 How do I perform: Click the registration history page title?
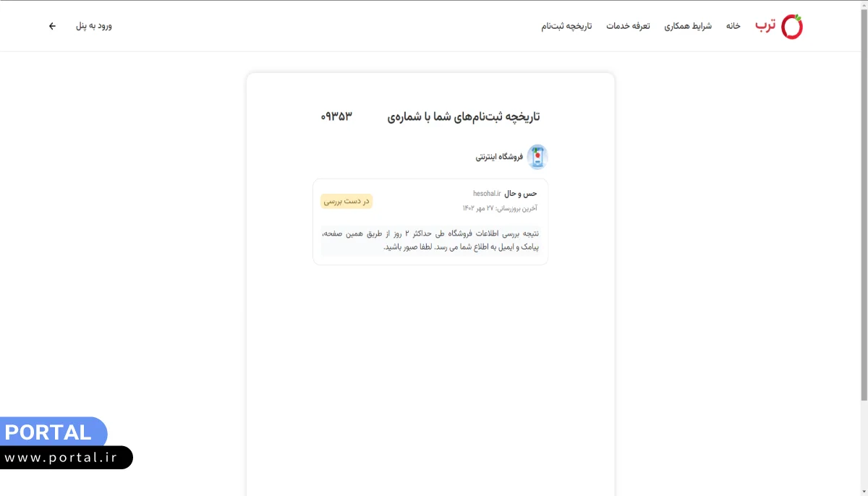463,116
